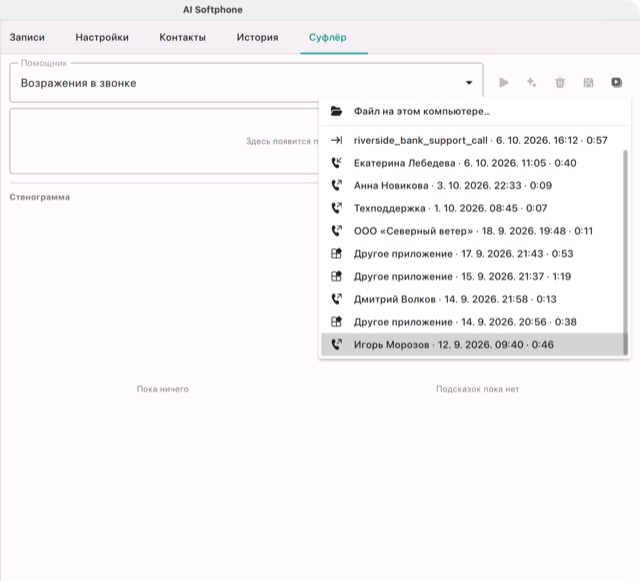Click app icon for Другое приложение 17. 9. 2026
This screenshot has width=640, height=581.
point(336,254)
